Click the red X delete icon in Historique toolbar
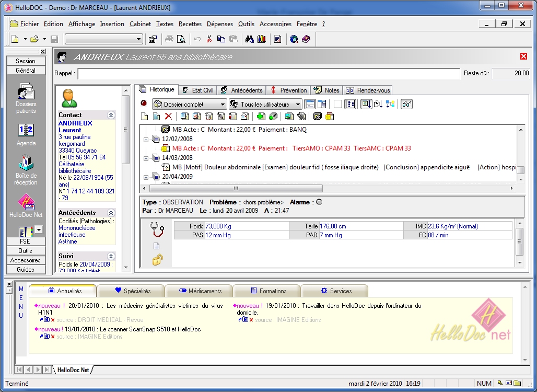537x392 pixels. tap(168, 117)
